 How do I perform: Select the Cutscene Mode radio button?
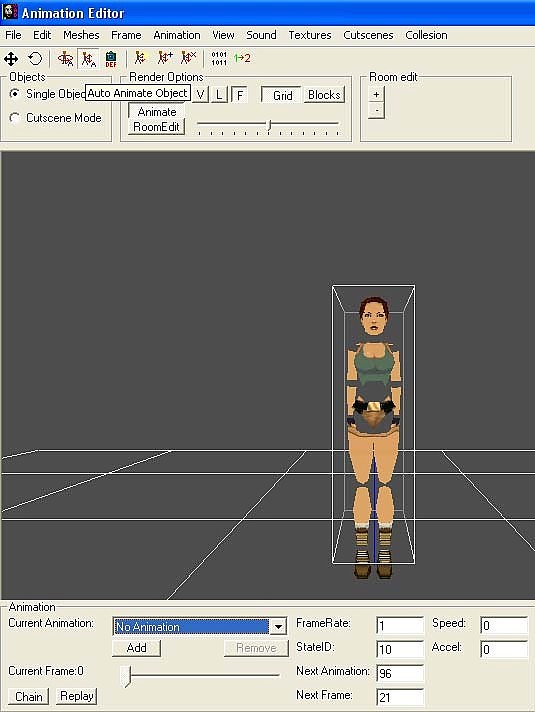click(x=15, y=118)
